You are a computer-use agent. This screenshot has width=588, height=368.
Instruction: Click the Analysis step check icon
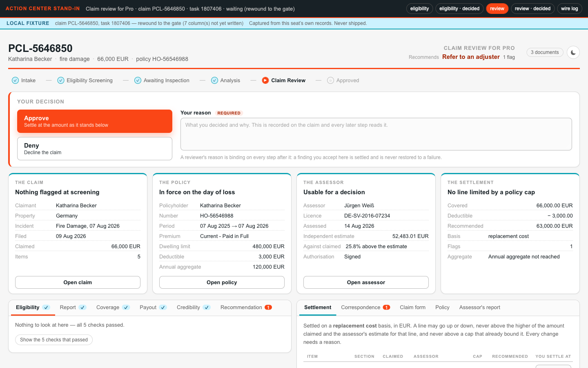click(x=214, y=81)
